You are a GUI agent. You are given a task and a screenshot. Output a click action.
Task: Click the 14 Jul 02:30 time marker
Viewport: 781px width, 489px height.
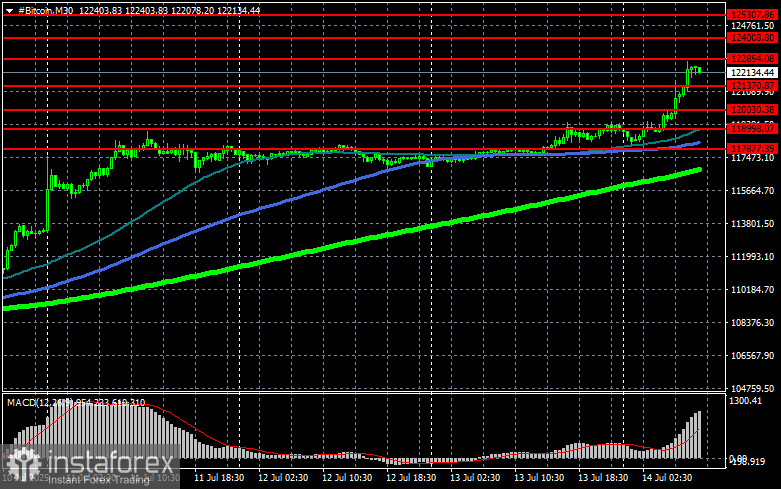pyautogui.click(x=667, y=478)
